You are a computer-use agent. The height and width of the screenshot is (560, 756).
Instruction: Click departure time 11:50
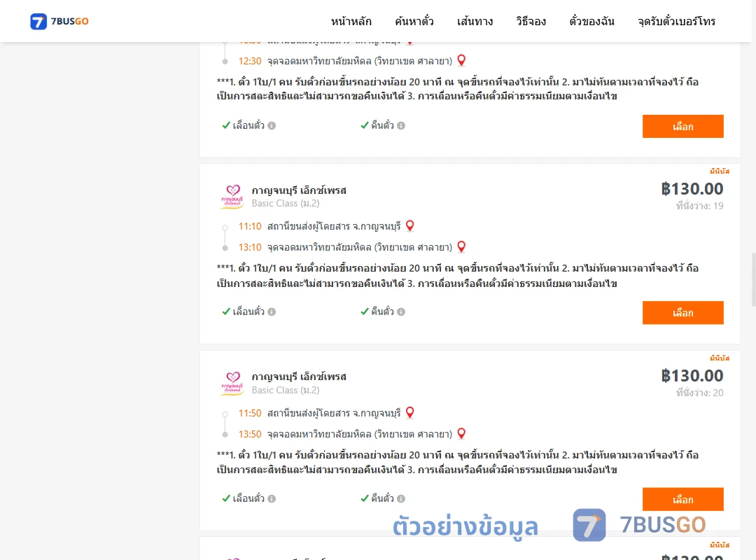pyautogui.click(x=250, y=414)
